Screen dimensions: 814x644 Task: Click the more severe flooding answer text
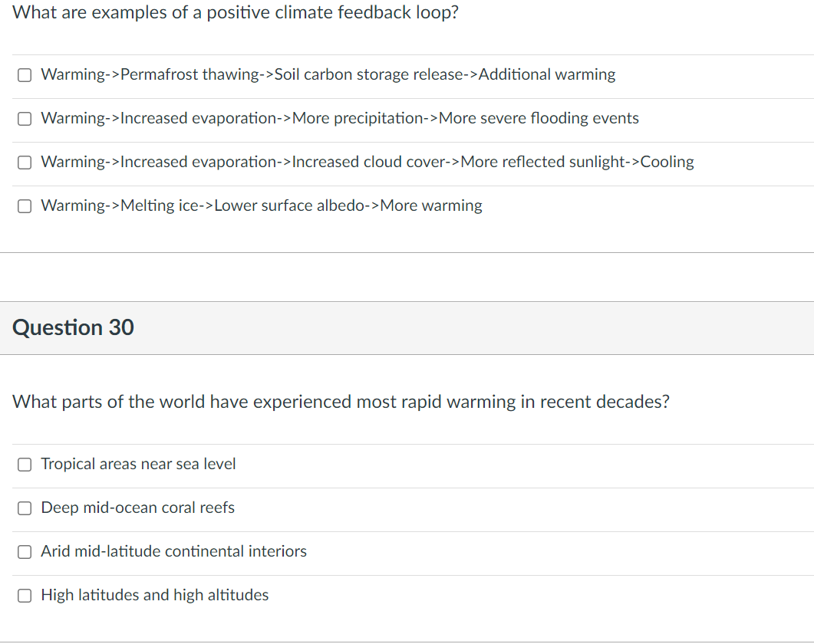(x=340, y=118)
